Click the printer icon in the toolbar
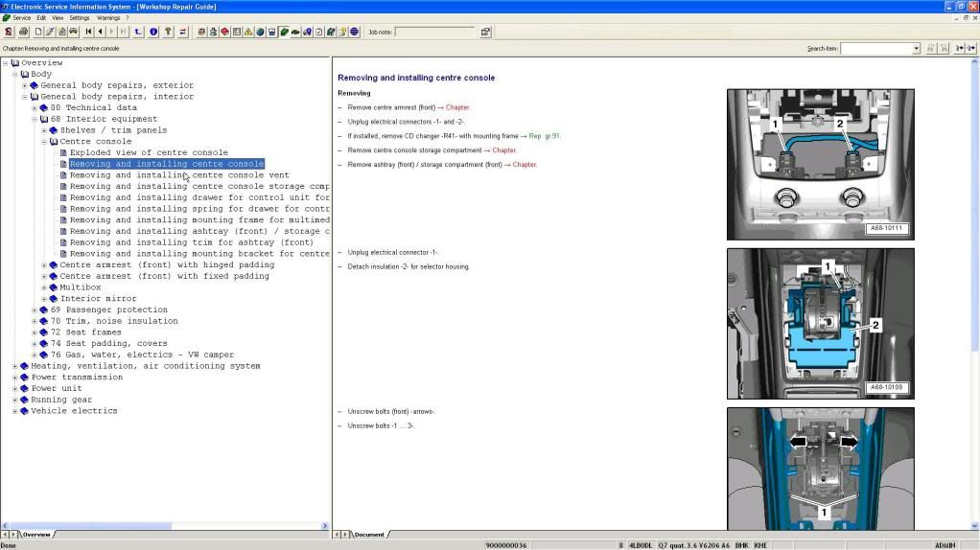 [23, 32]
